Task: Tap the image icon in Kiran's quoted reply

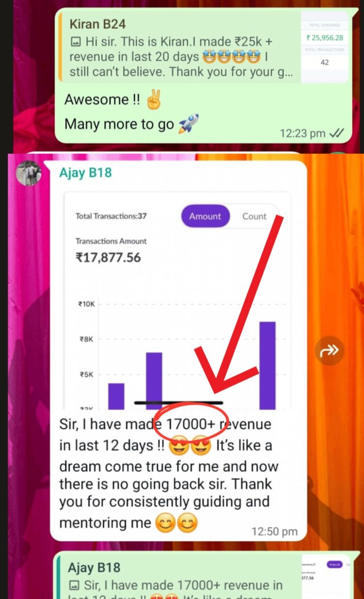Action: [75, 42]
